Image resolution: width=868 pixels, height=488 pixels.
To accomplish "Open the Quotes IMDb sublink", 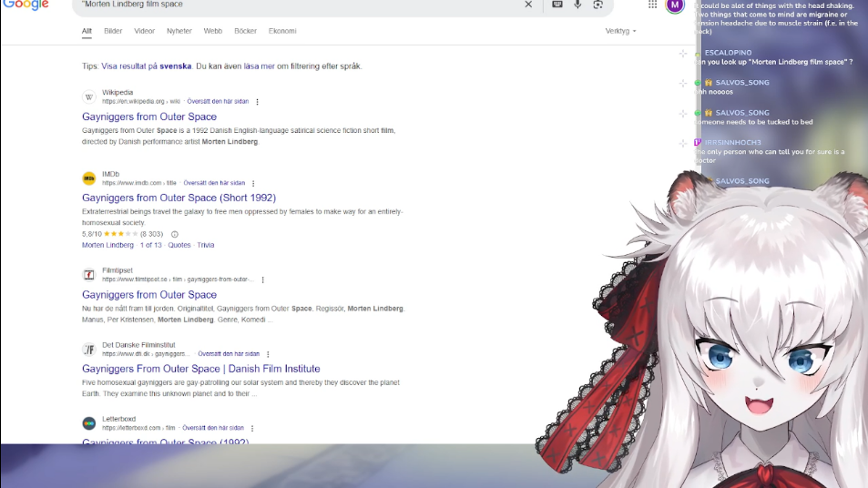I will [179, 245].
